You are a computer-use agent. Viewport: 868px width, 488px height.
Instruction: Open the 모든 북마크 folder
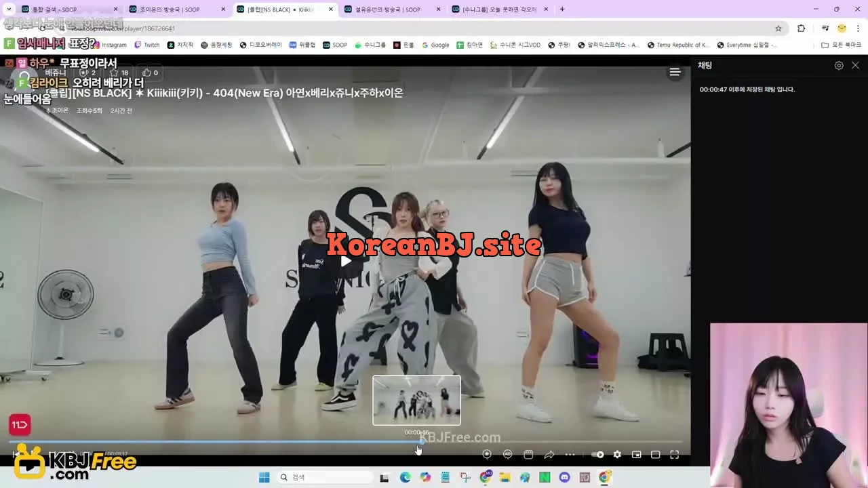point(841,45)
